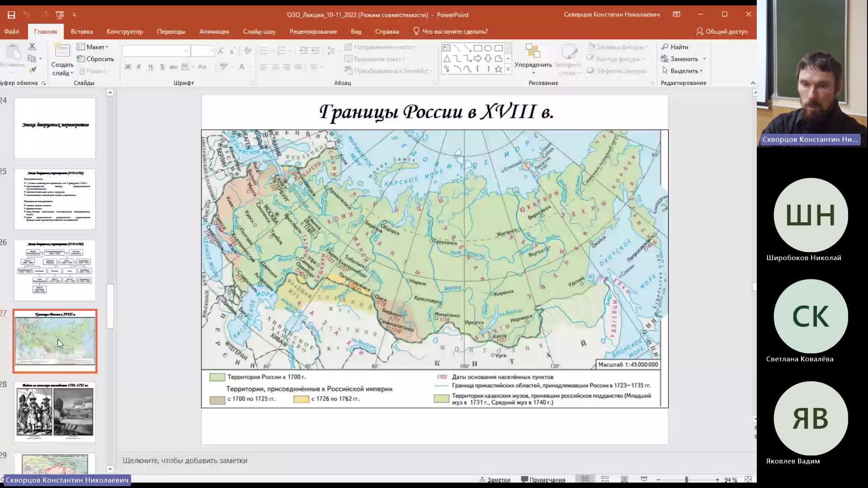The height and width of the screenshot is (488, 868).
Task: Save the presentation with the floppy disk icon
Action: click(x=11, y=15)
